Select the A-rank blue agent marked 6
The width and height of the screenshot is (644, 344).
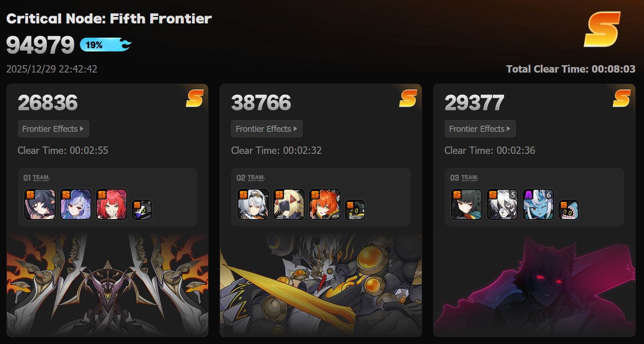538,204
